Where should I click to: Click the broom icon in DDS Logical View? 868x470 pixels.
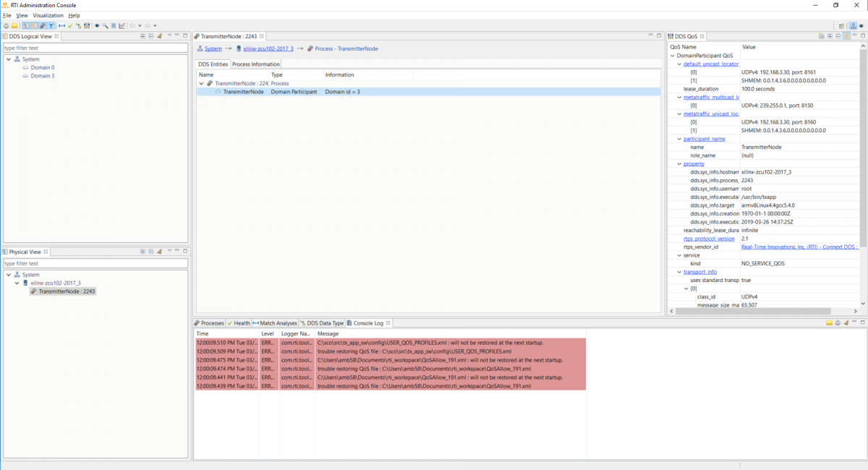click(159, 36)
